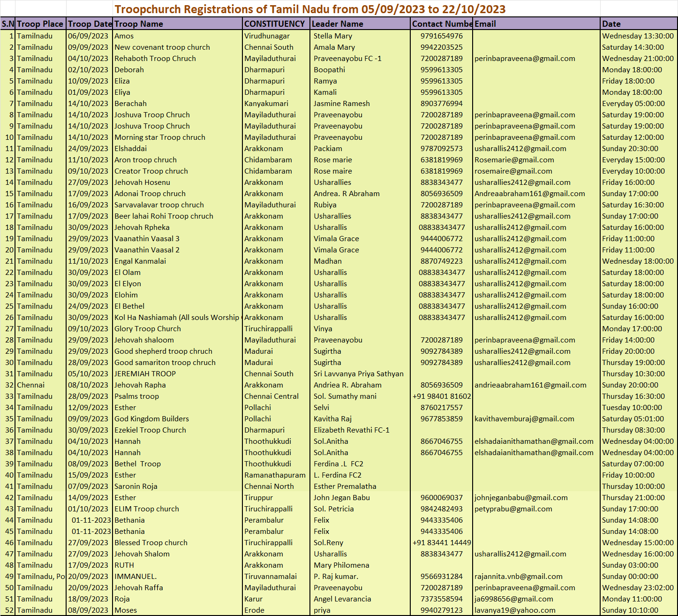
Task: Click the petyprabu@gmail.com email cell
Action: (513, 509)
